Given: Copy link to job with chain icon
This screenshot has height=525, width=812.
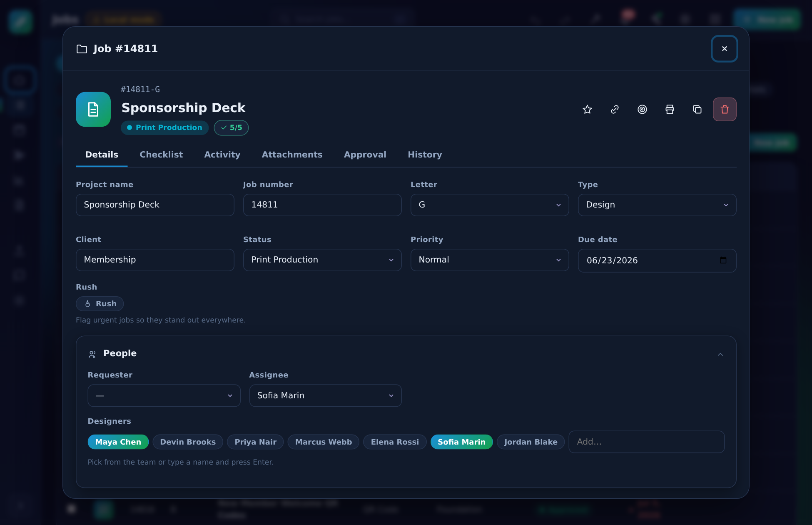Looking at the screenshot, I should click(615, 109).
